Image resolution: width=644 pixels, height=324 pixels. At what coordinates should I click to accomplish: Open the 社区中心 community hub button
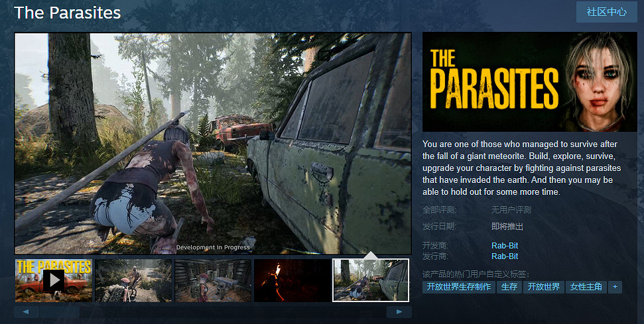pyautogui.click(x=606, y=13)
